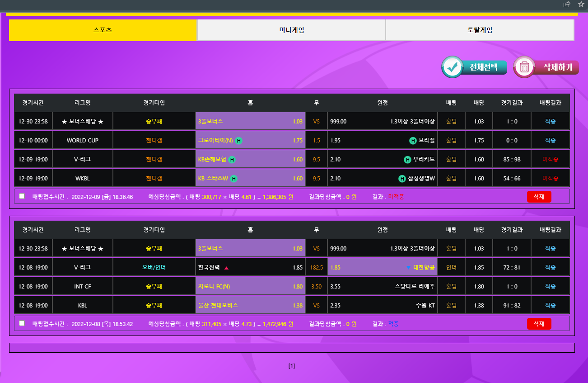
Task: Click the red 삭제 button for the 12-09 bet
Action: tap(539, 197)
